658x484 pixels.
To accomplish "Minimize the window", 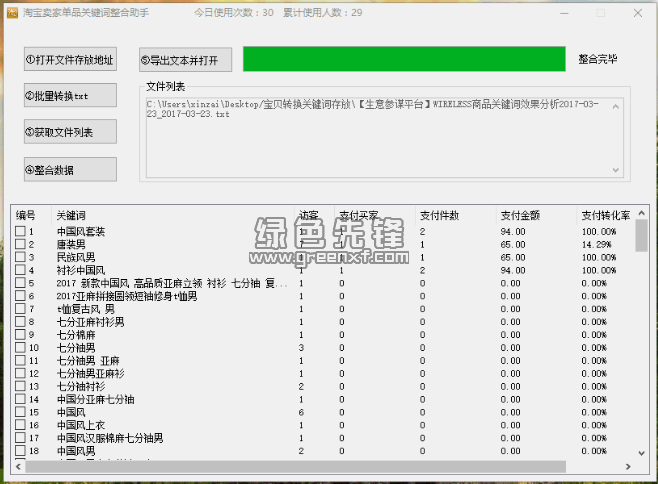I will (x=564, y=13).
